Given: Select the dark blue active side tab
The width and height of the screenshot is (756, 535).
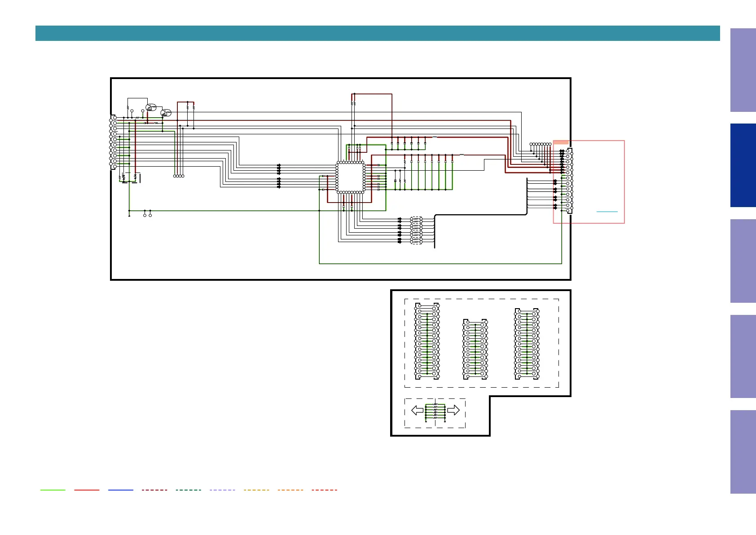Looking at the screenshot, I should point(743,165).
